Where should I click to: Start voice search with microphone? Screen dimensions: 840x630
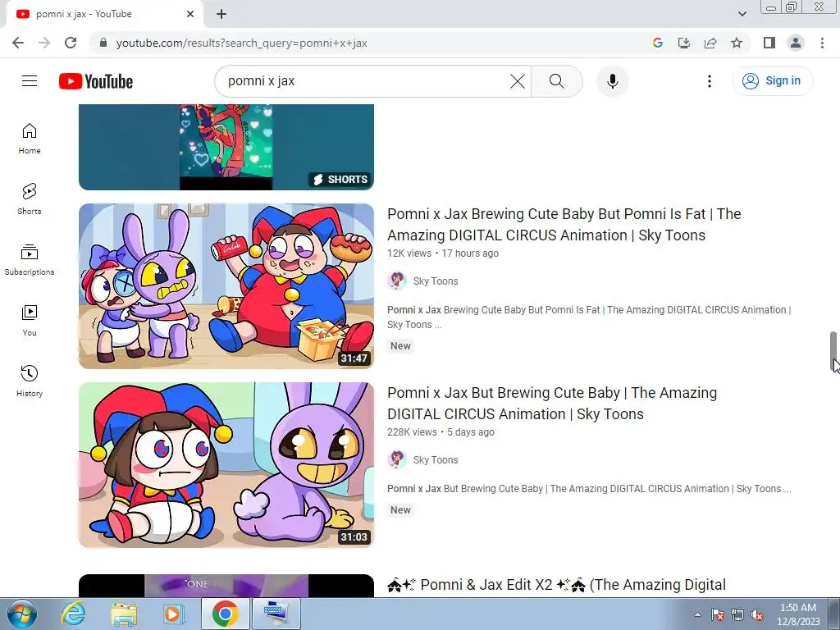pos(612,81)
